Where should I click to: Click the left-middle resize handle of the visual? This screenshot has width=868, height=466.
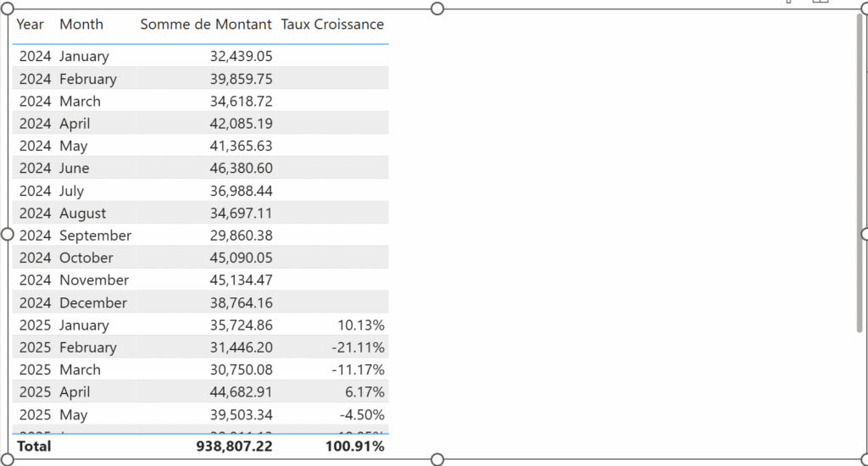coord(8,234)
